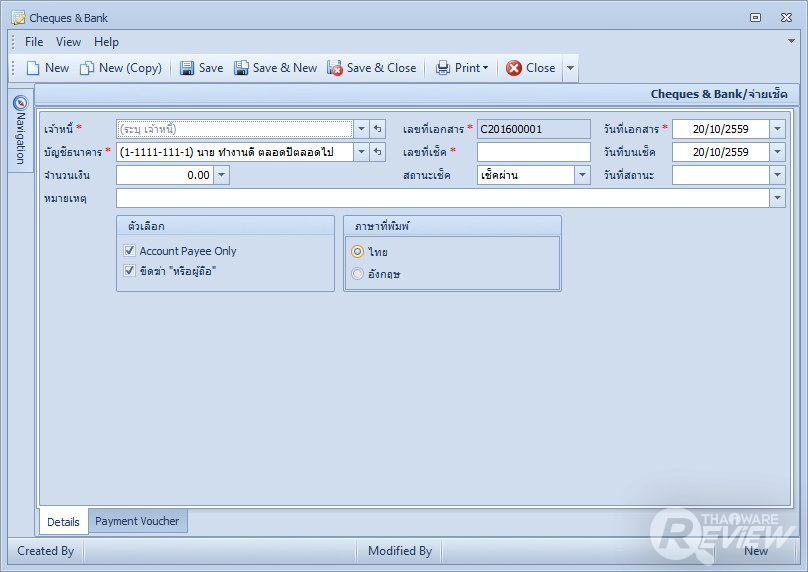Open จำนวนเงิน amount calculator dropdown
This screenshot has width=808, height=572.
pos(222,175)
